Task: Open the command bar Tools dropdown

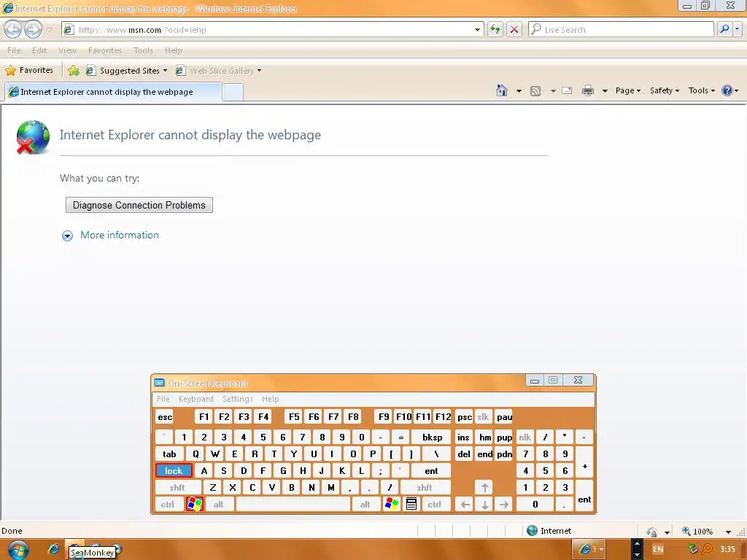Action: point(701,90)
